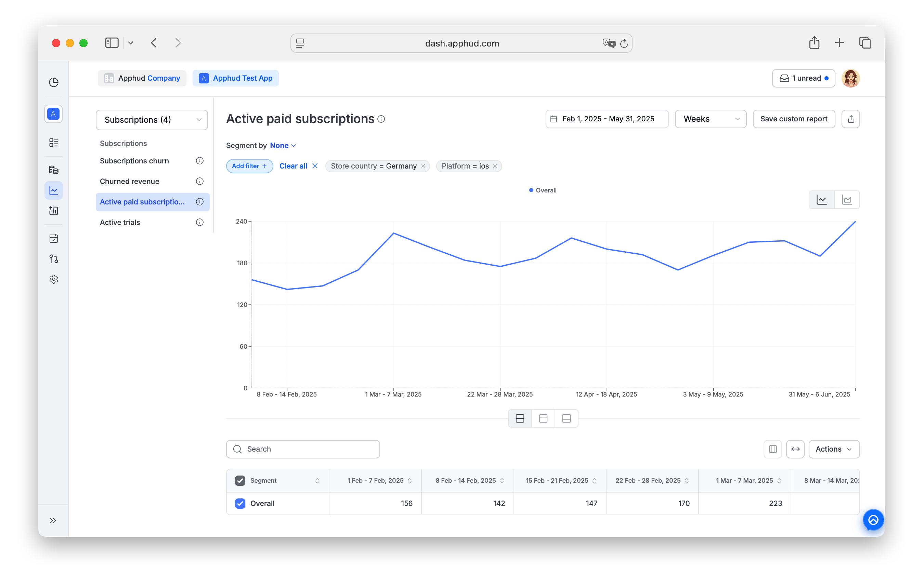Click Save custom report
Screen dimensions: 923x588
click(793, 119)
